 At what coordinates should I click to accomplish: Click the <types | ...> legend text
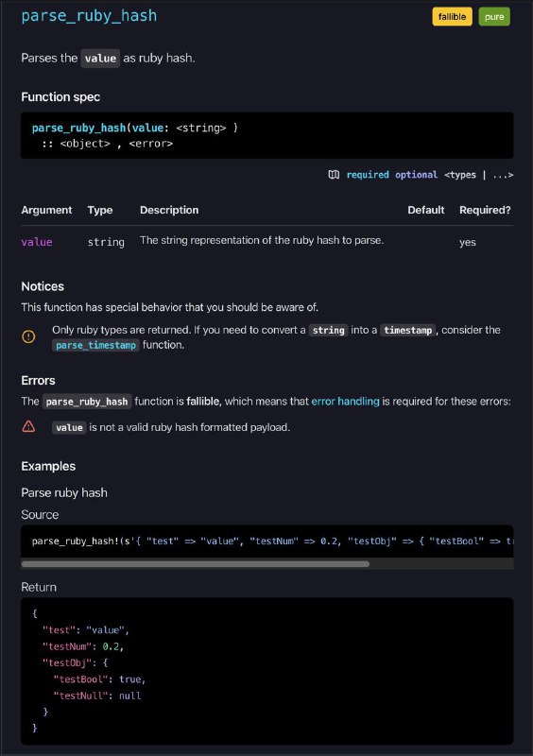[x=478, y=175]
